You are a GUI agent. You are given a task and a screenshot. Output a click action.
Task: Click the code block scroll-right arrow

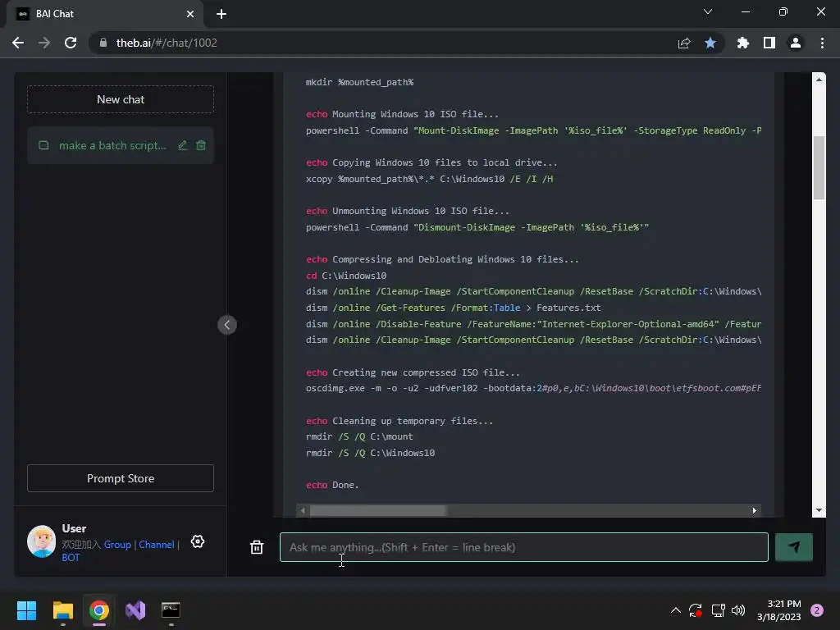[x=755, y=510]
